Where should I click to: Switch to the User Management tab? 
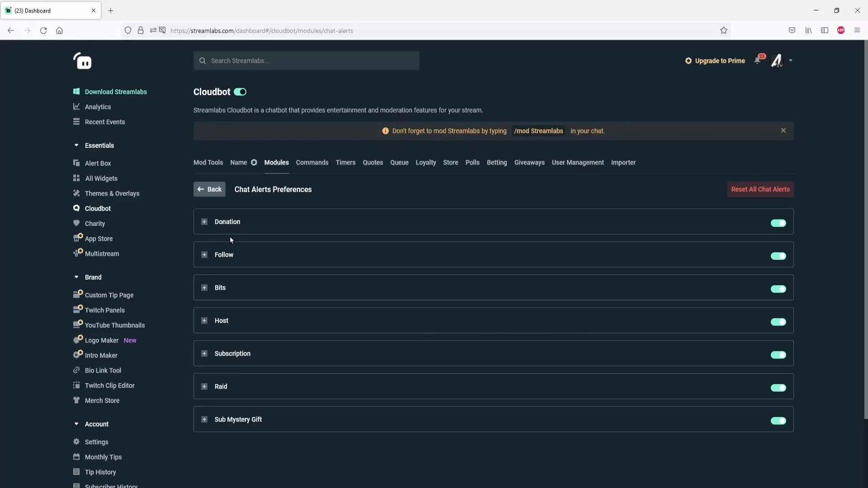pyautogui.click(x=578, y=162)
